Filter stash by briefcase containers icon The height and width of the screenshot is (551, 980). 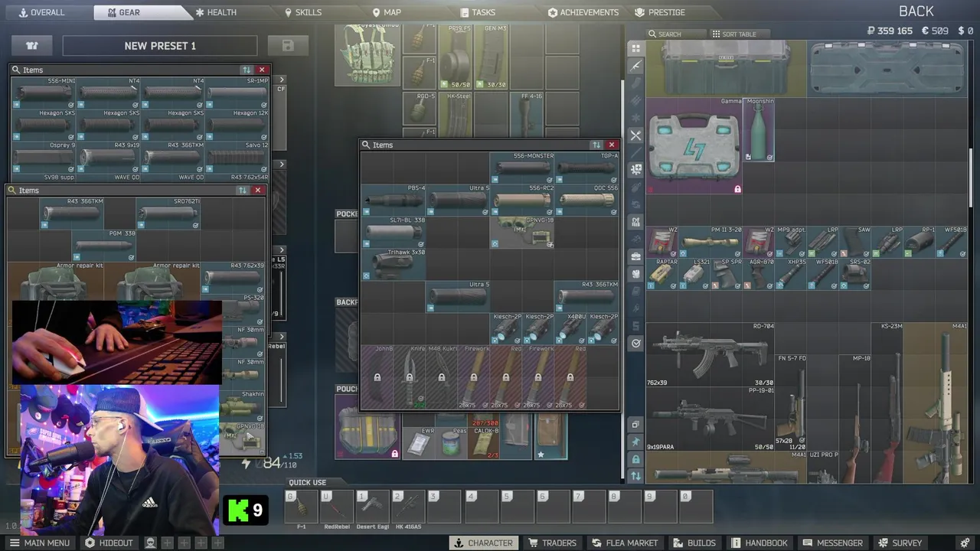tap(635, 256)
